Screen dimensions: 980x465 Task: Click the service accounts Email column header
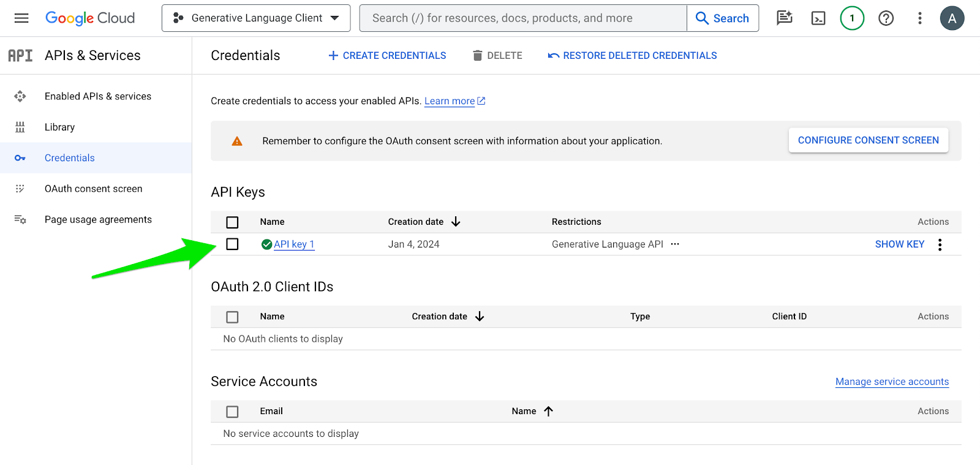click(271, 411)
